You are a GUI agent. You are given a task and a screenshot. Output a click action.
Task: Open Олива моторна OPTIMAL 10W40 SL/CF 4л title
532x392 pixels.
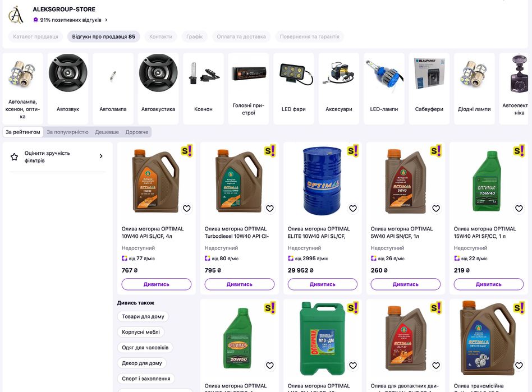click(x=153, y=233)
